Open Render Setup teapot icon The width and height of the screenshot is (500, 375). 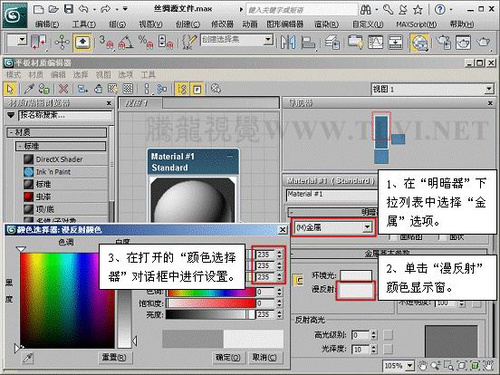pyautogui.click(x=444, y=42)
